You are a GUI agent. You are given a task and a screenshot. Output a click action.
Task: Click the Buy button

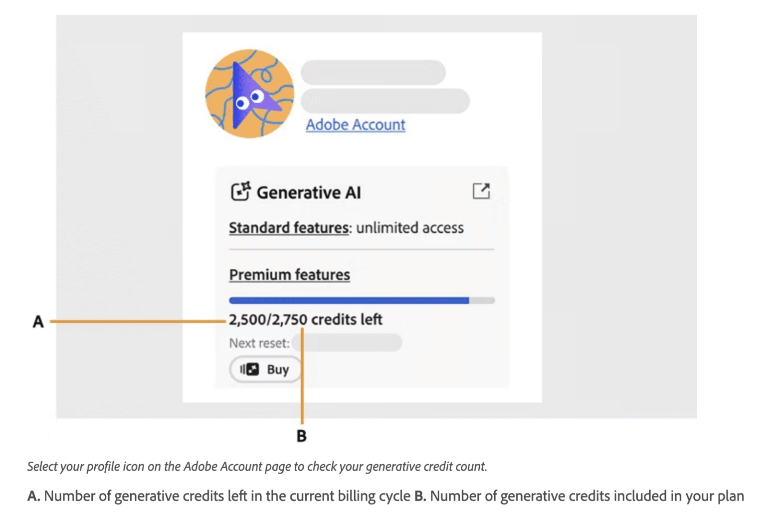[265, 369]
